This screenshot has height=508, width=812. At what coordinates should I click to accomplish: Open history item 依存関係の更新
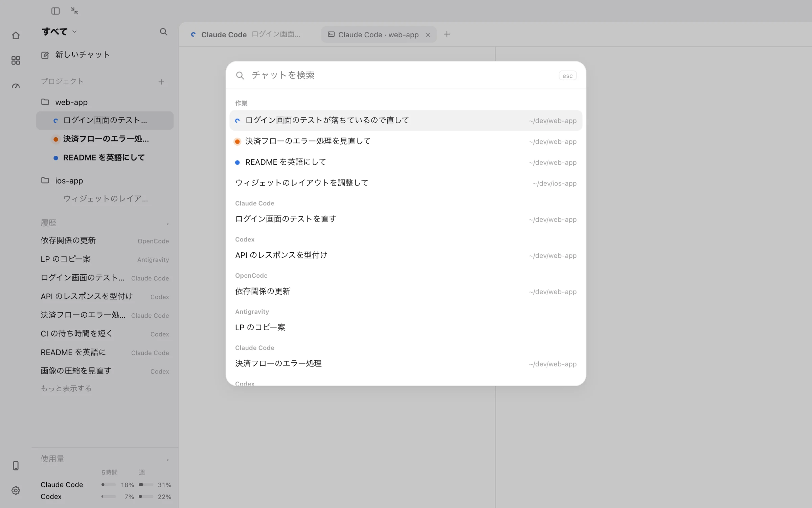point(105,240)
